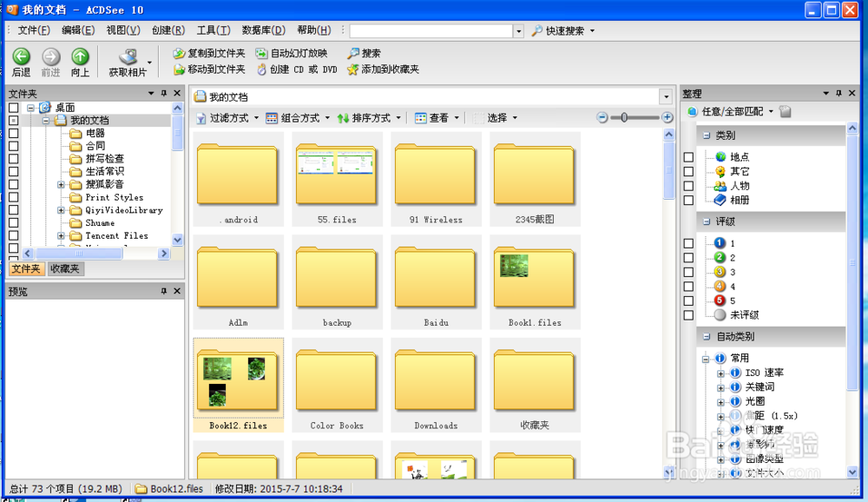
Task: Start Auto Slideshow (自动幻灯放映)
Action: [x=291, y=53]
